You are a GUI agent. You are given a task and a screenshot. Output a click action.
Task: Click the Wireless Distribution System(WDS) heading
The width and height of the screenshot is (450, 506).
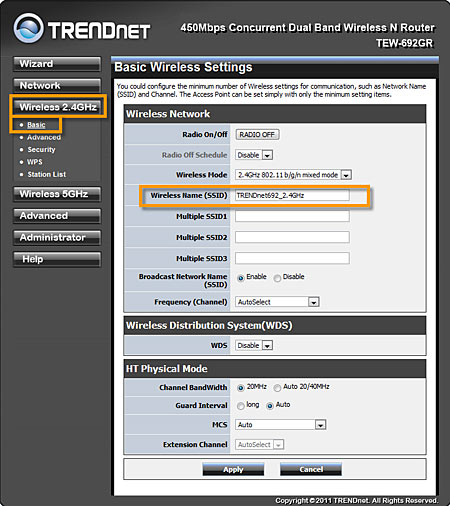click(x=209, y=325)
